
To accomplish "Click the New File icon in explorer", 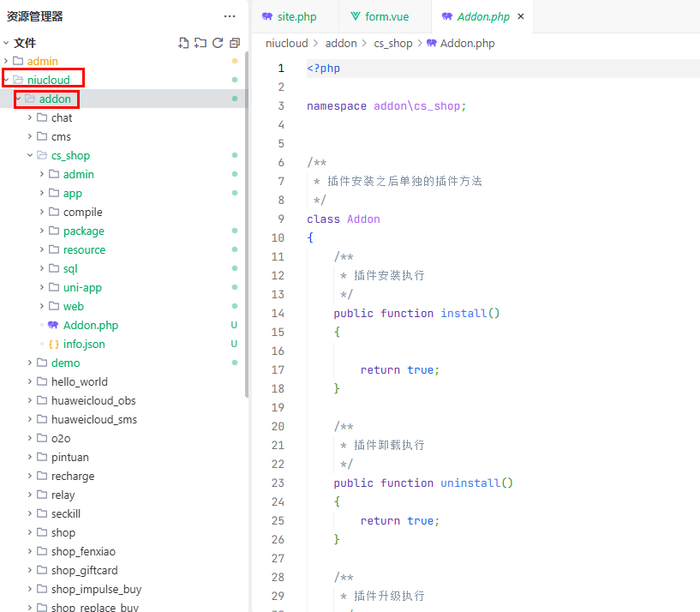I will click(183, 43).
